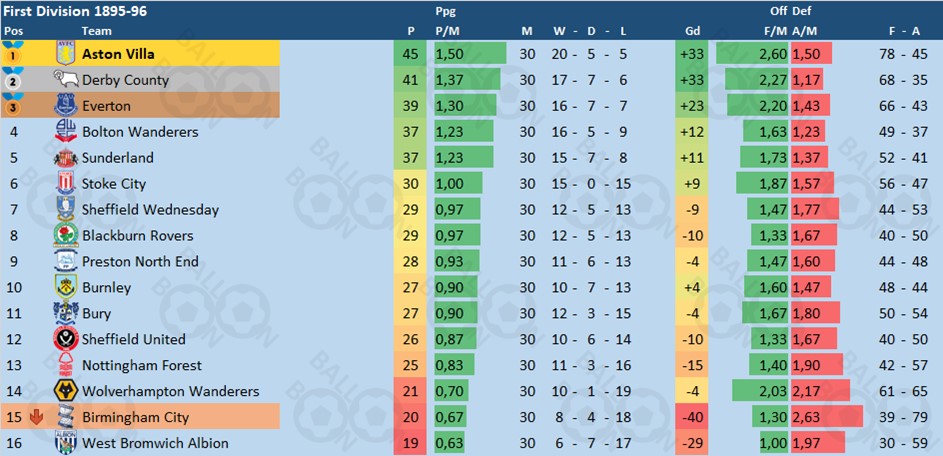The image size is (943, 456).
Task: Click the red relegation arrow by Birmingham City
Action: [37, 418]
